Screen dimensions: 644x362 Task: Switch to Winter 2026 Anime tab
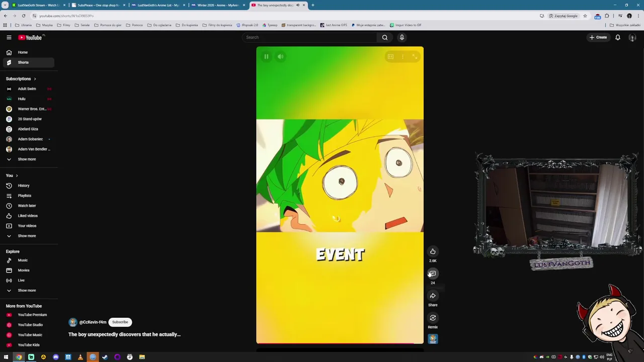pos(218,5)
